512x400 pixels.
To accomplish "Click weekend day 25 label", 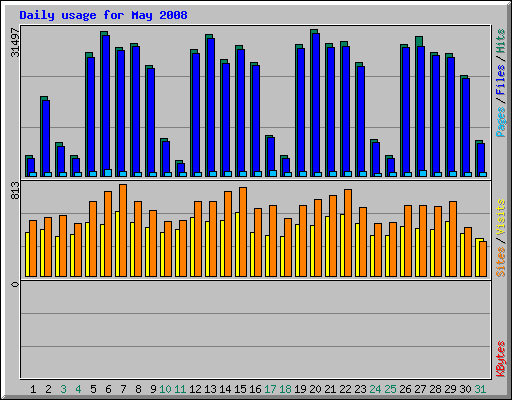I will coord(390,389).
